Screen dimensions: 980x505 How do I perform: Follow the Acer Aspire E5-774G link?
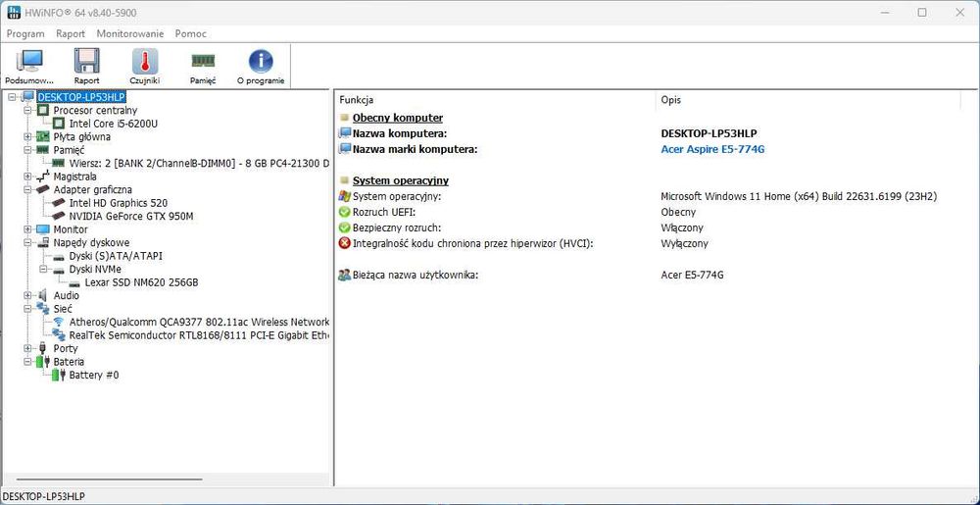point(713,149)
